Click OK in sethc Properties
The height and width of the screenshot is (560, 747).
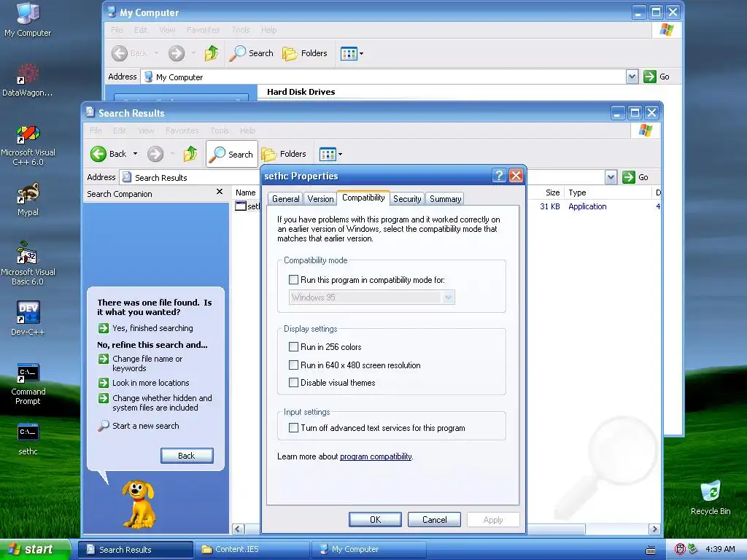(x=375, y=519)
